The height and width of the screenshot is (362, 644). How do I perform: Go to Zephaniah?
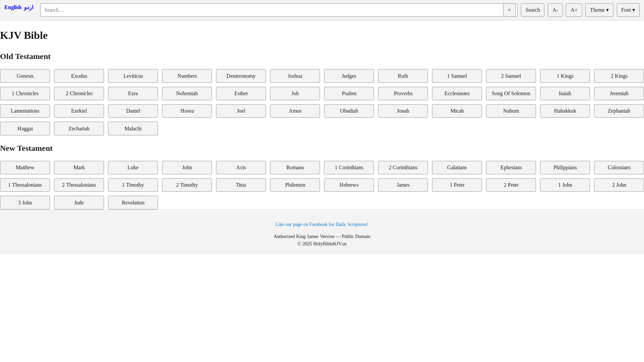point(619,111)
